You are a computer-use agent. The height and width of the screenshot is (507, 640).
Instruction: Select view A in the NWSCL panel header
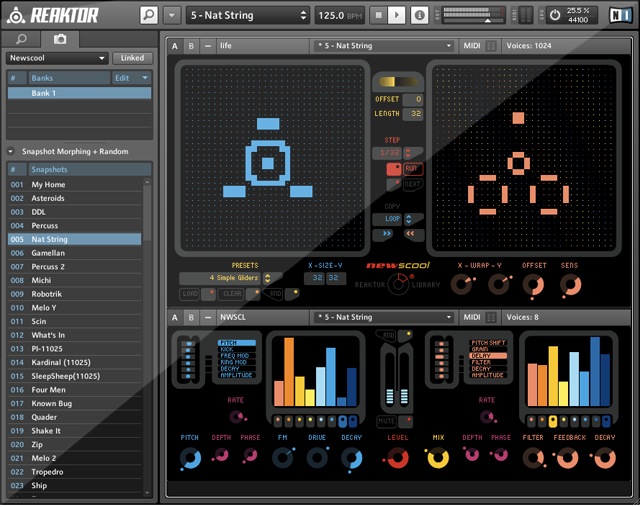(x=175, y=317)
